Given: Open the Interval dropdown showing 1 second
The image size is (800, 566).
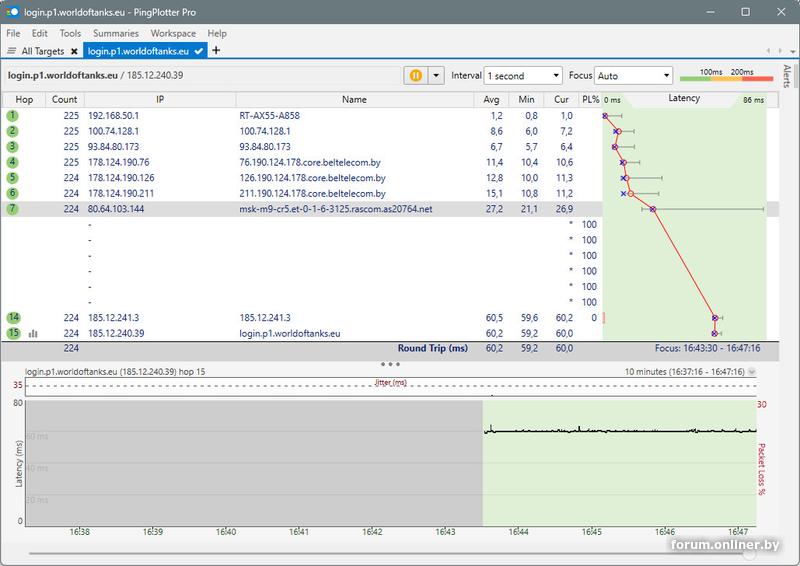Looking at the screenshot, I should click(x=522, y=75).
